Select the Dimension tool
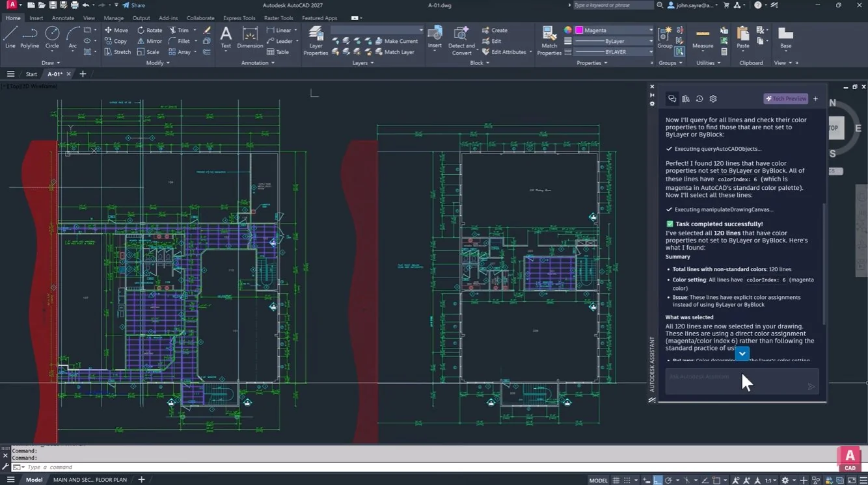The image size is (868, 485). (x=250, y=38)
